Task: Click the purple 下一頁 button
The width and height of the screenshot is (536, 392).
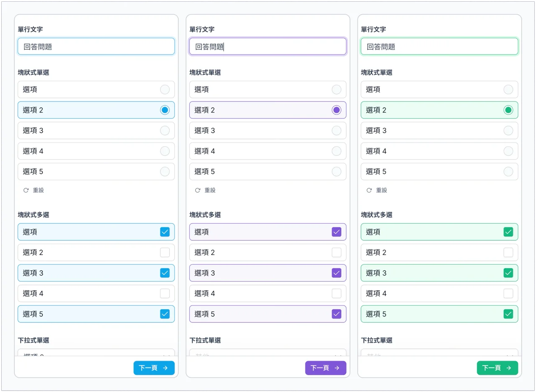Action: 326,368
